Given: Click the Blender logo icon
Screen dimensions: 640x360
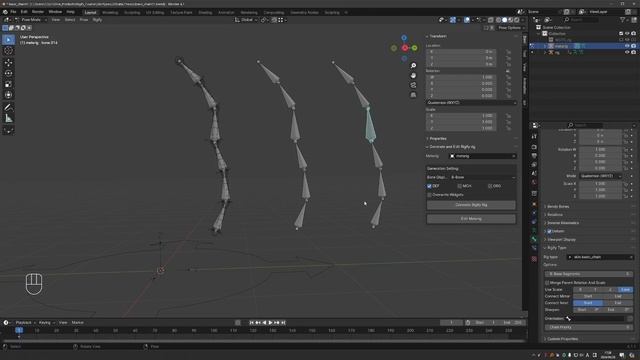Looking at the screenshot, I should pyautogui.click(x=5, y=12).
